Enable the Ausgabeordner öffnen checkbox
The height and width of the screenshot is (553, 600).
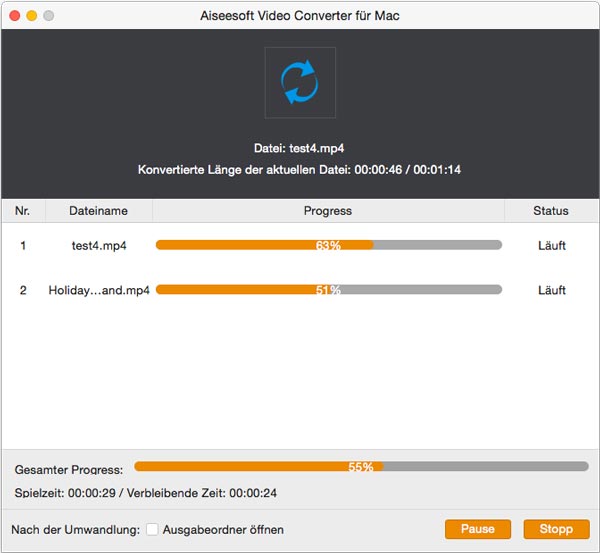click(x=152, y=529)
